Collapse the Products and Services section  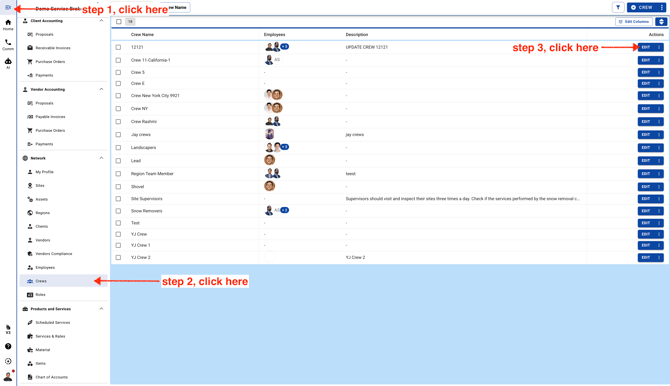(101, 309)
